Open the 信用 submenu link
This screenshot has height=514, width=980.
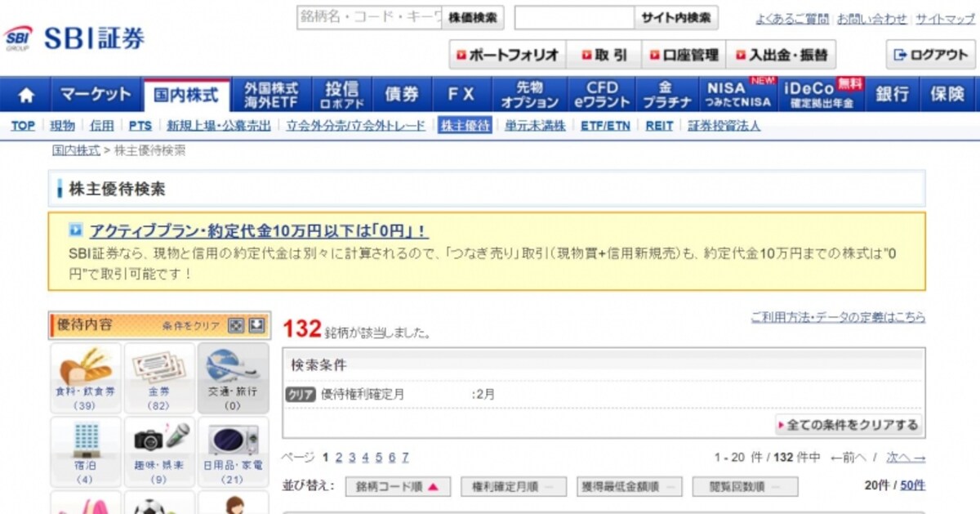[102, 125]
